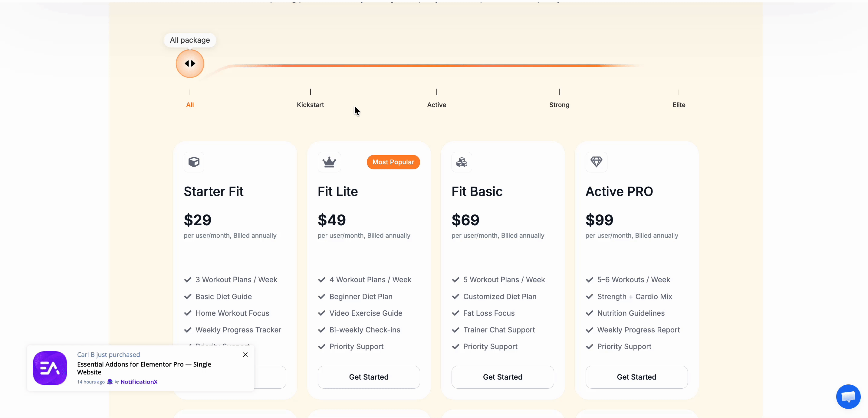The image size is (868, 418).
Task: Click Get Started for Fit Lite
Action: (x=368, y=377)
